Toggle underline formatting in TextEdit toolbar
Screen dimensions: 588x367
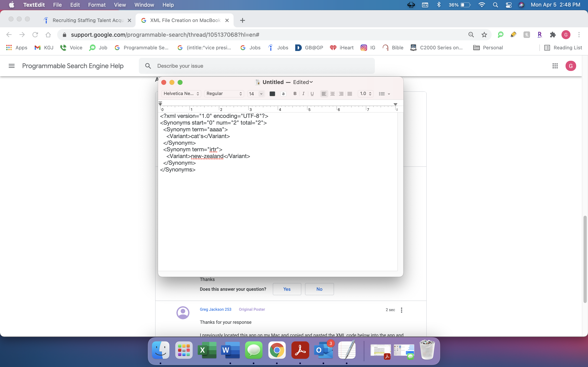tap(312, 94)
